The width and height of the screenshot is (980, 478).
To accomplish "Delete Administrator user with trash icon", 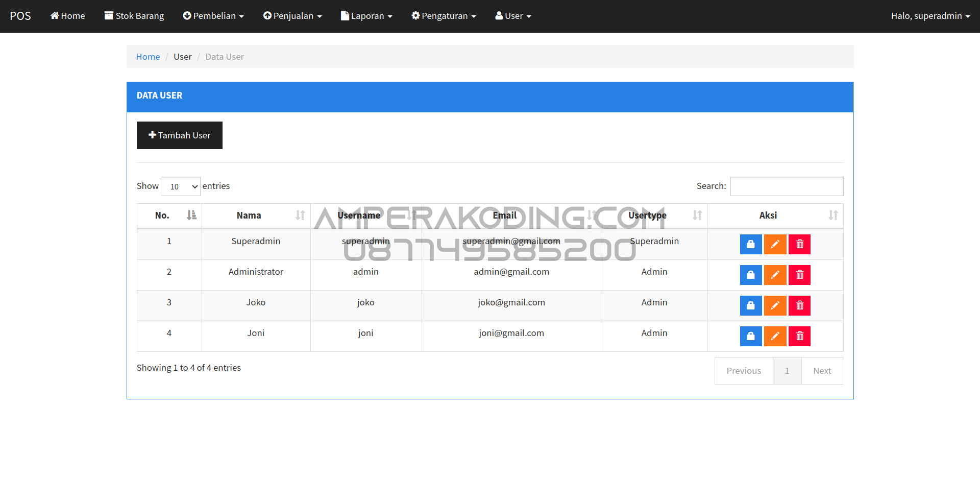I will click(799, 275).
